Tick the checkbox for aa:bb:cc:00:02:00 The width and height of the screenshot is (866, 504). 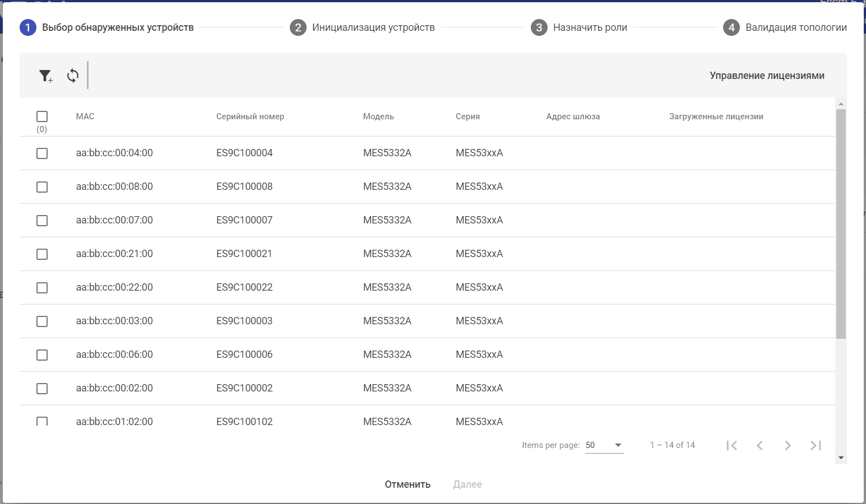click(42, 389)
